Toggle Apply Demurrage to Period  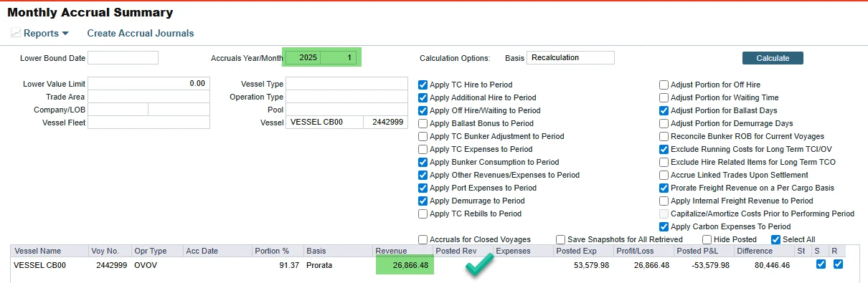pos(423,201)
